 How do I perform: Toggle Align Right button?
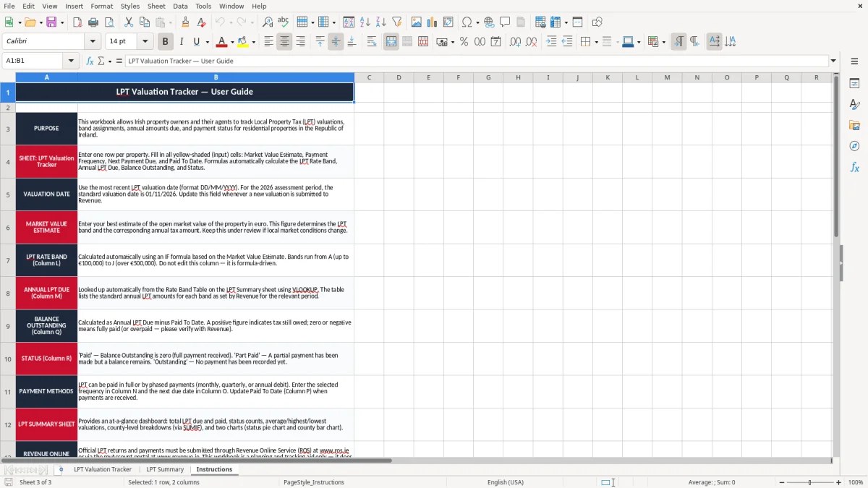tap(300, 42)
